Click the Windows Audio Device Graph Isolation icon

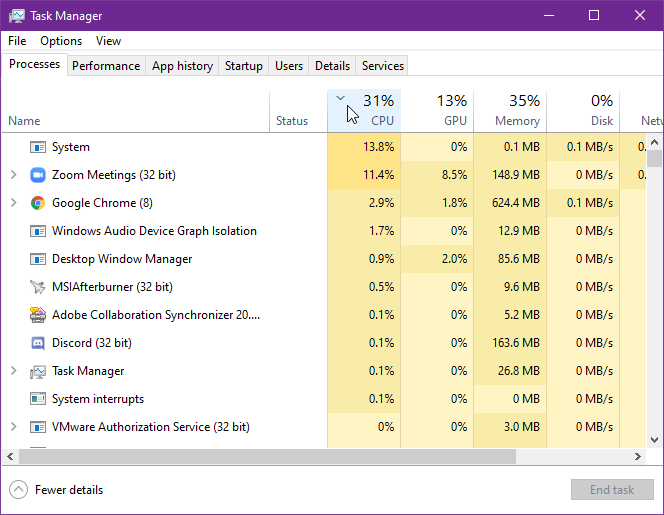pos(38,231)
